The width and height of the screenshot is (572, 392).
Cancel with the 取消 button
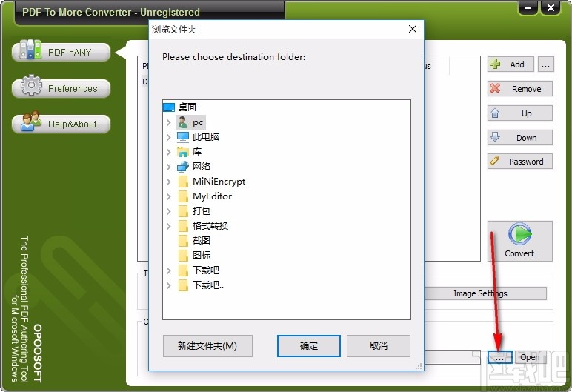click(x=379, y=345)
